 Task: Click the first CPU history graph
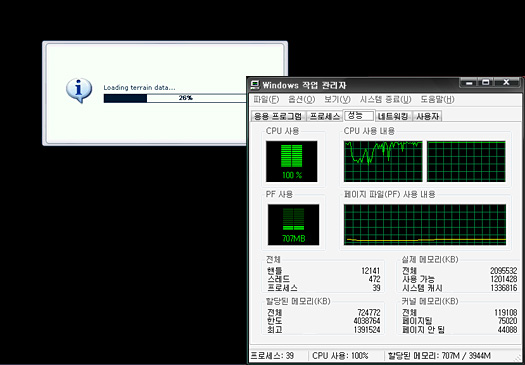(x=383, y=161)
